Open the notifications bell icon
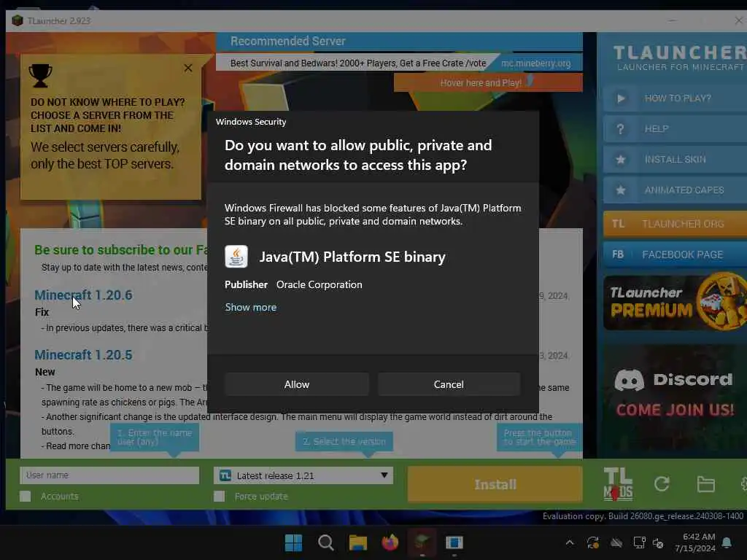This screenshot has height=560, width=747. 727,542
